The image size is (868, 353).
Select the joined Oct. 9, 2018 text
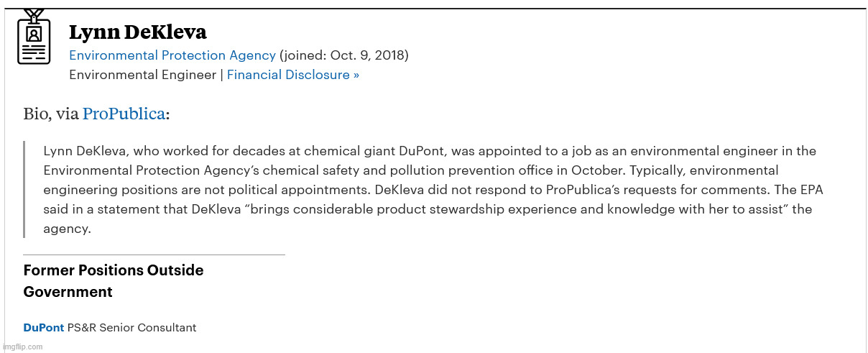[344, 55]
